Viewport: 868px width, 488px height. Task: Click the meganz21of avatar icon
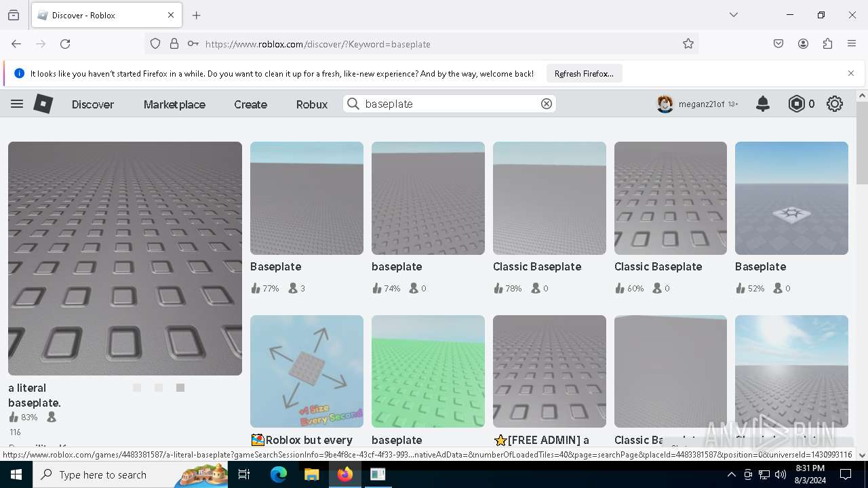tap(665, 104)
